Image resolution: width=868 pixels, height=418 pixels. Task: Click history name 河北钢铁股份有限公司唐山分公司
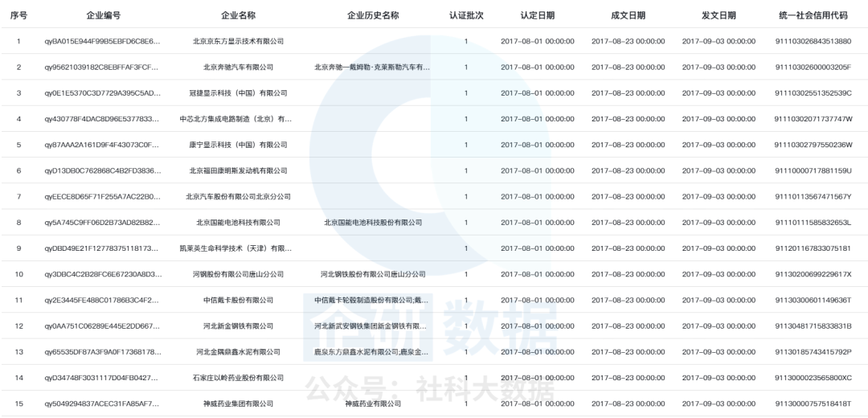coord(373,274)
